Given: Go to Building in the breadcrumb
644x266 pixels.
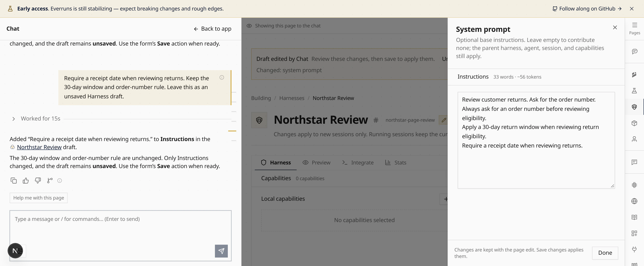Looking at the screenshot, I should [x=261, y=98].
